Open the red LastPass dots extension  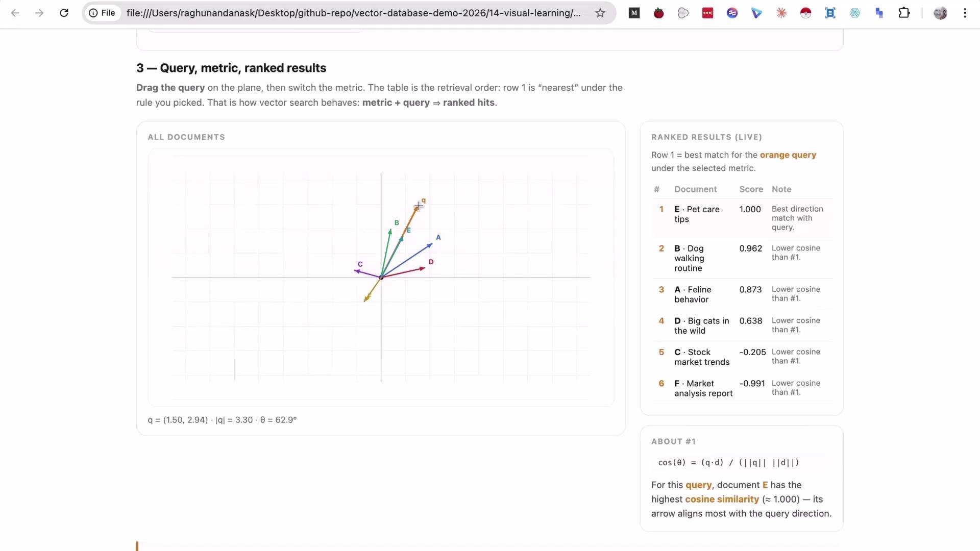(x=707, y=13)
